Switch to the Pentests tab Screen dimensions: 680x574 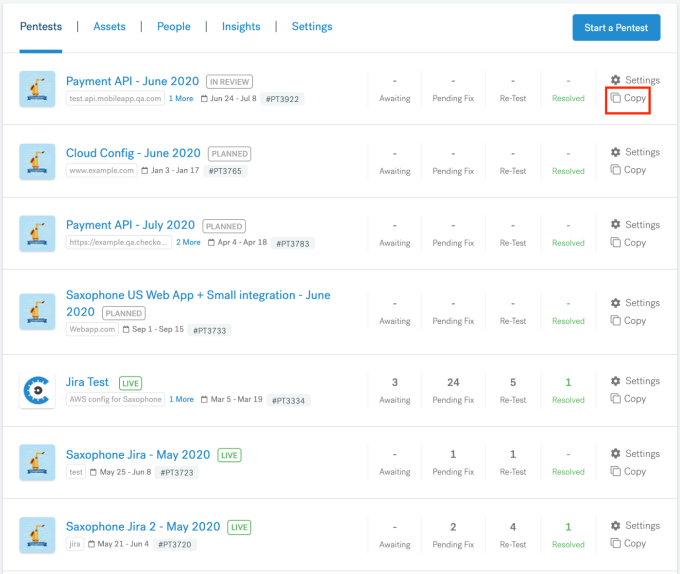click(x=41, y=26)
